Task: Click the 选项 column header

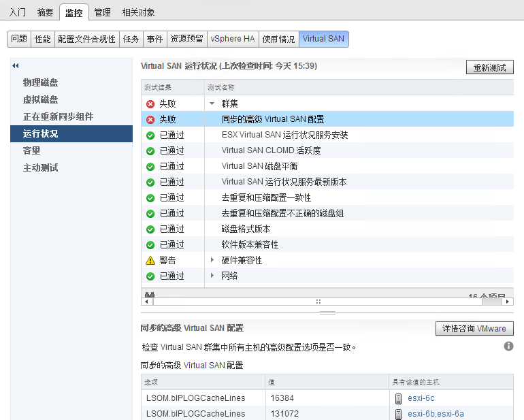Action: click(x=203, y=382)
